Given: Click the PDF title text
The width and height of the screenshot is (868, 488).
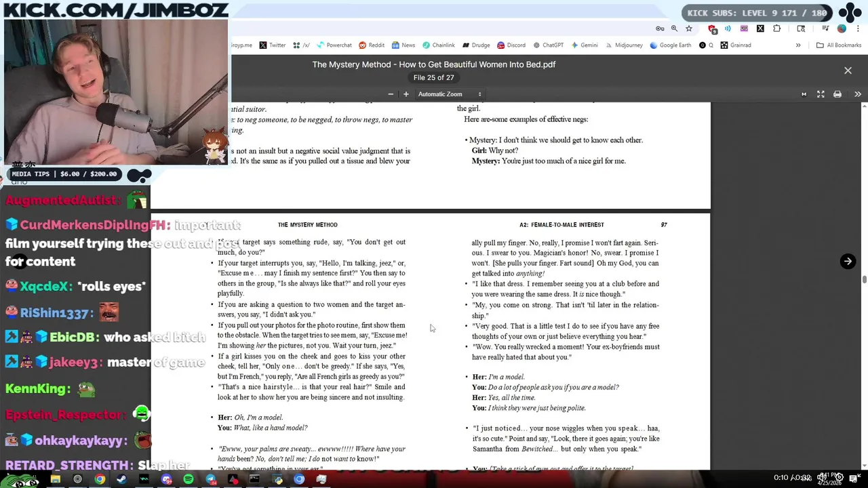Looking at the screenshot, I should [x=434, y=64].
